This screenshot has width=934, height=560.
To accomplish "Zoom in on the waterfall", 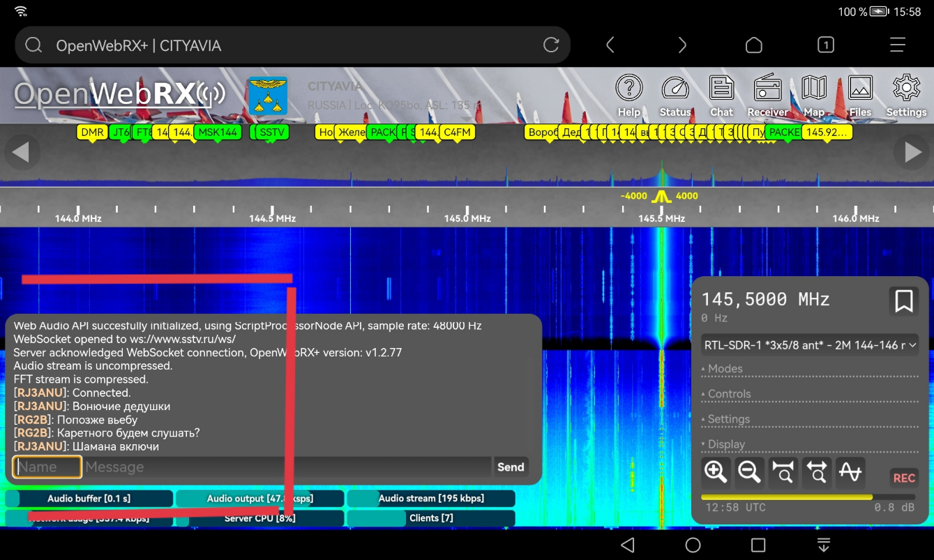I will click(x=716, y=472).
